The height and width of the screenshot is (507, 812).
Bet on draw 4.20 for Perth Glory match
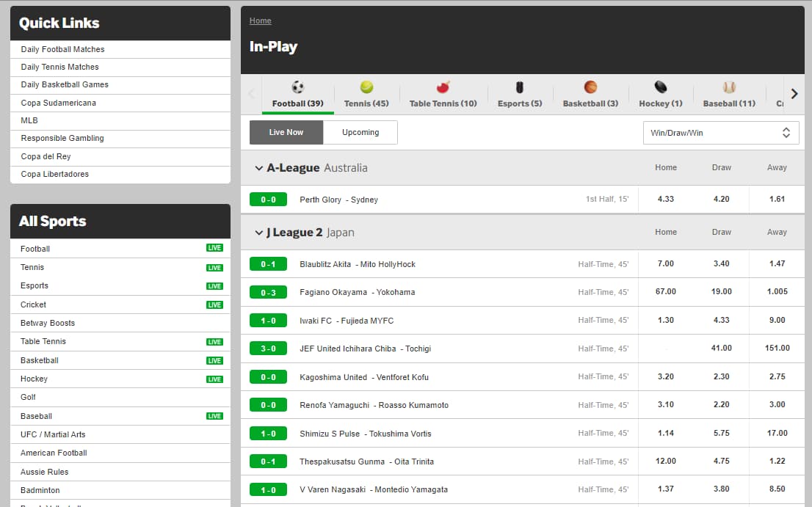pos(722,199)
